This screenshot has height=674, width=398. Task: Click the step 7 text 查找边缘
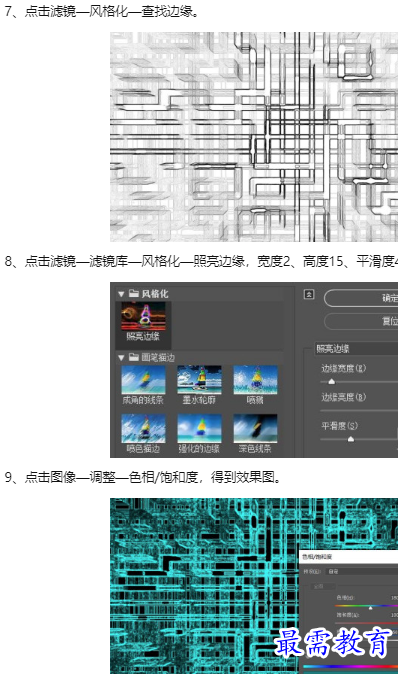point(167,11)
